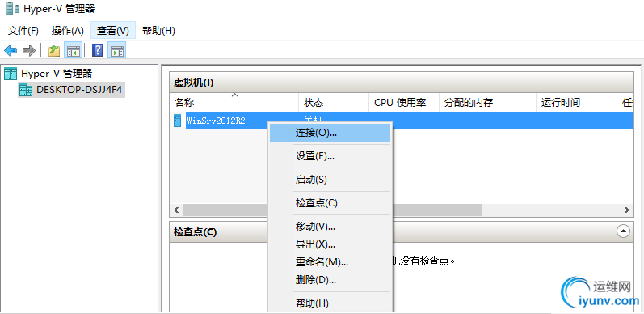The height and width of the screenshot is (314, 644).
Task: Click the Hyper-V Manager title bar icon
Action: [13, 8]
